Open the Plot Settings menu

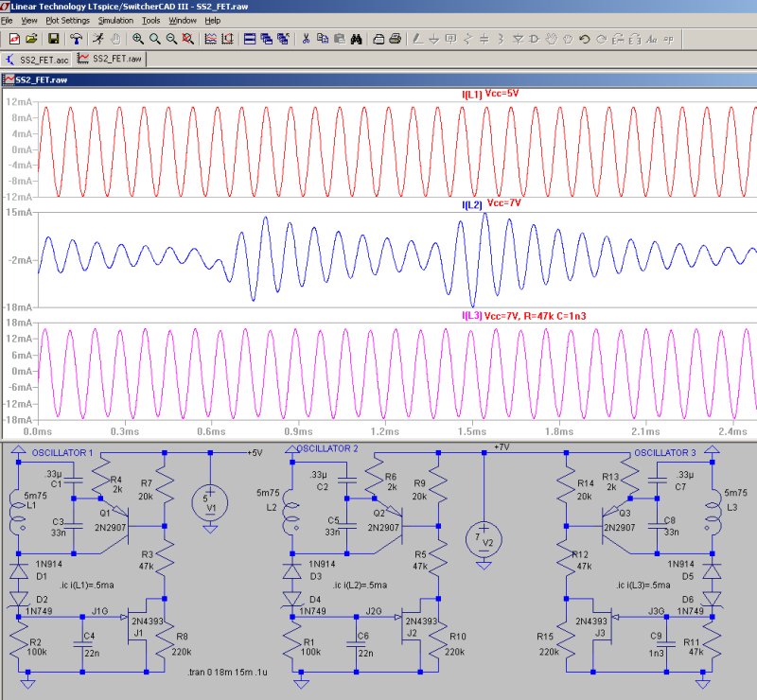coord(67,20)
